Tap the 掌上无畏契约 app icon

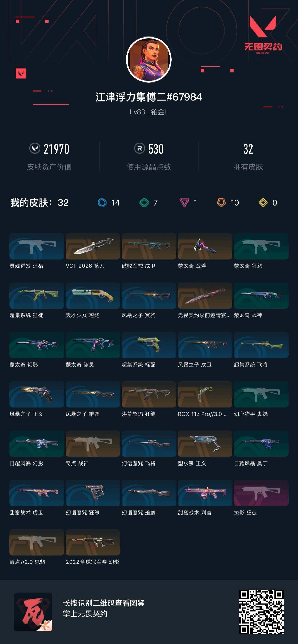coord(33,612)
